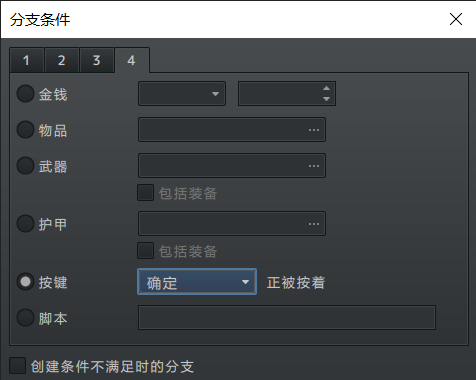Select the 金钱 radio button
Image resolution: width=476 pixels, height=380 pixels.
tap(26, 94)
